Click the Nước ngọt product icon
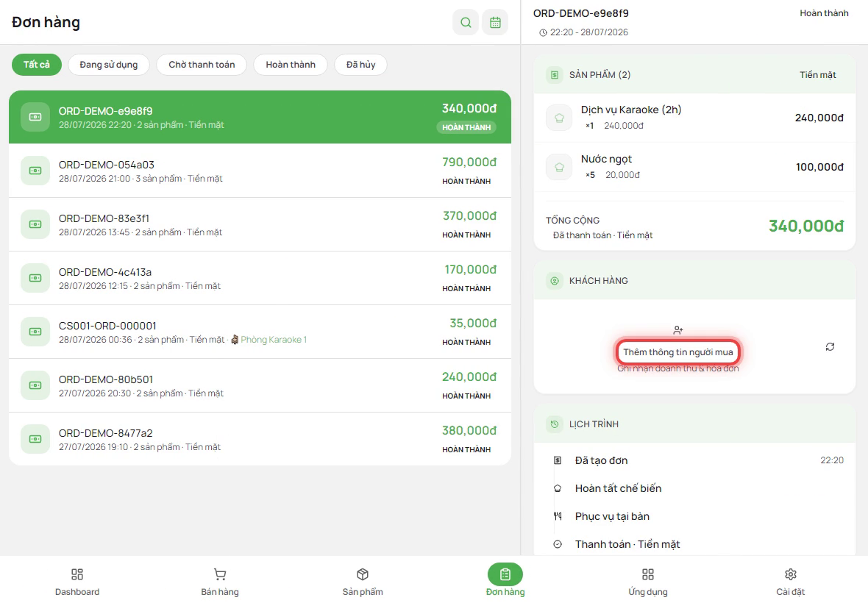This screenshot has height=603, width=868. tap(559, 167)
